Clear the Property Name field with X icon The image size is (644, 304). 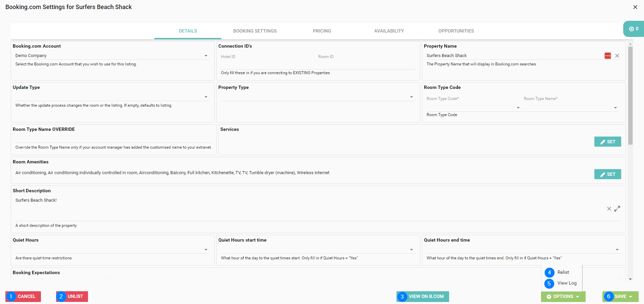click(x=617, y=56)
